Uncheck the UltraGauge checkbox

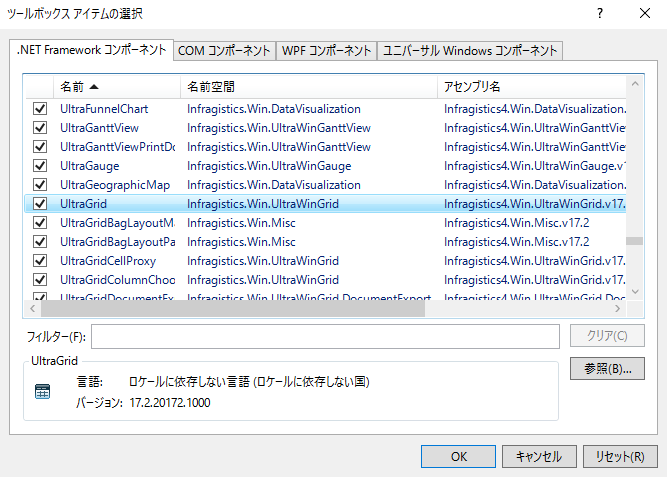(x=40, y=166)
